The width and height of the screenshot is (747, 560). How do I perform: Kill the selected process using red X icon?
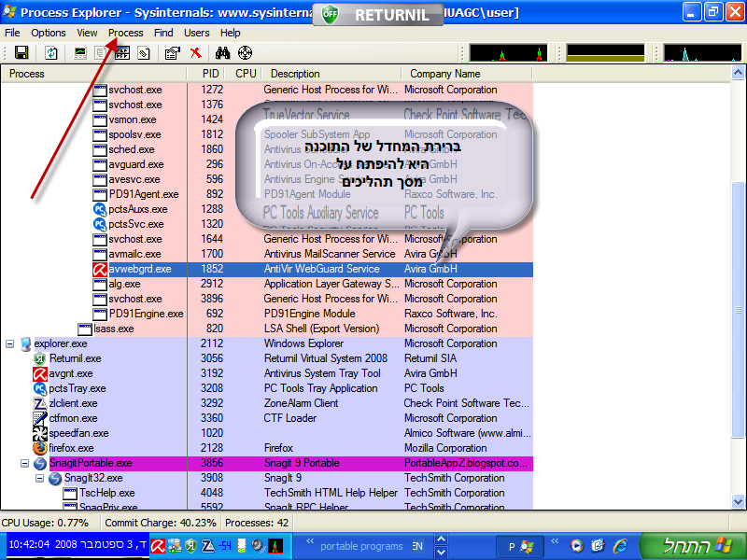tap(196, 53)
